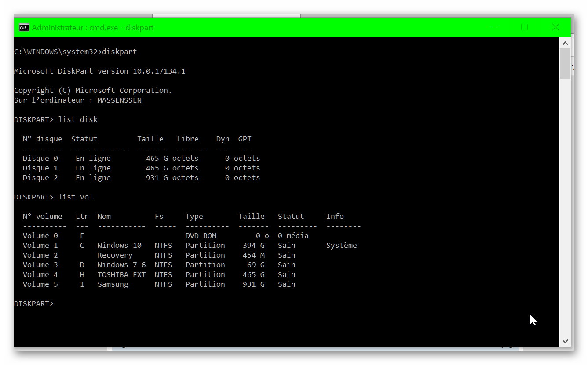Image resolution: width=588 pixels, height=365 pixels.
Task: Click the 'N° disque' column header
Action: point(43,139)
